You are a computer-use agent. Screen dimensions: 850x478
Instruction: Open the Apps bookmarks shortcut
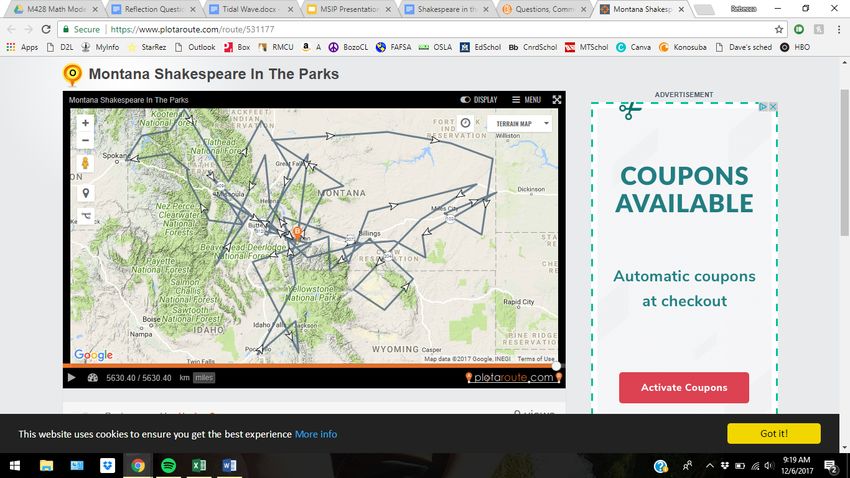22,47
